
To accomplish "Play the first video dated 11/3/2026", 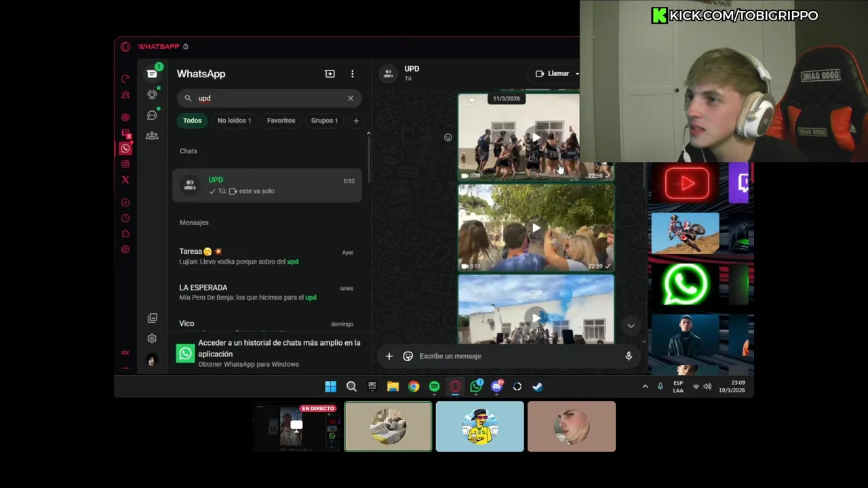I will [x=536, y=138].
